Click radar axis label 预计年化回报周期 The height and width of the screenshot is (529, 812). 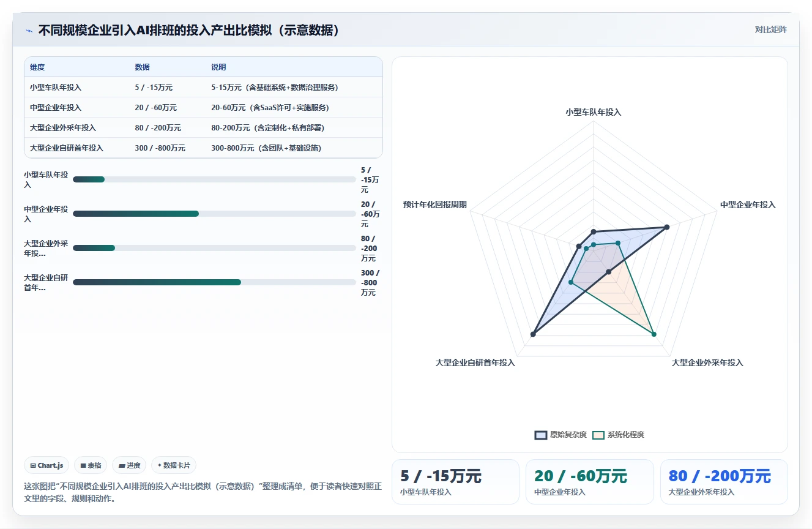pyautogui.click(x=435, y=204)
